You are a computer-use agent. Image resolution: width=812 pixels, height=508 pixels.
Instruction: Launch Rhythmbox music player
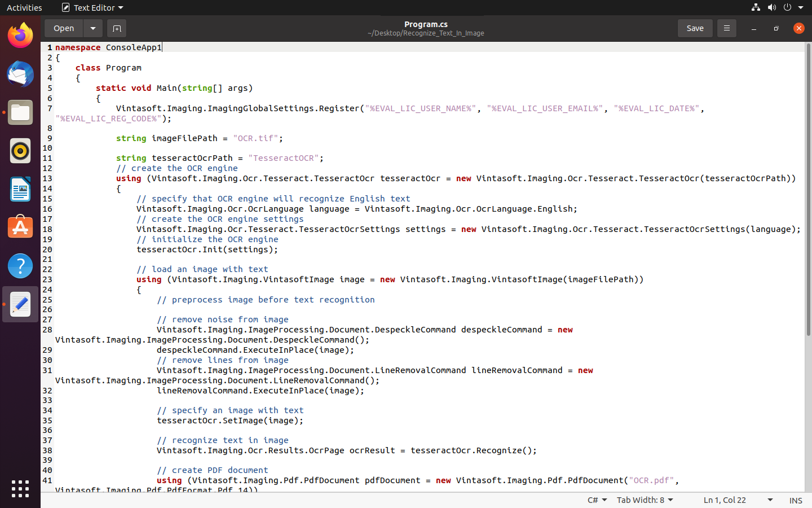(x=20, y=151)
